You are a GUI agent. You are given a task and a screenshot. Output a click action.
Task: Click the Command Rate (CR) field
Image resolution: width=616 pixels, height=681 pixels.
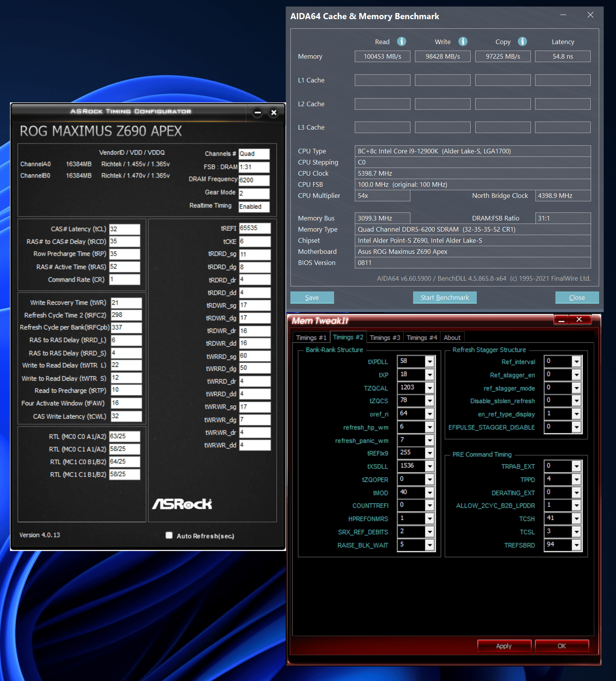click(125, 279)
